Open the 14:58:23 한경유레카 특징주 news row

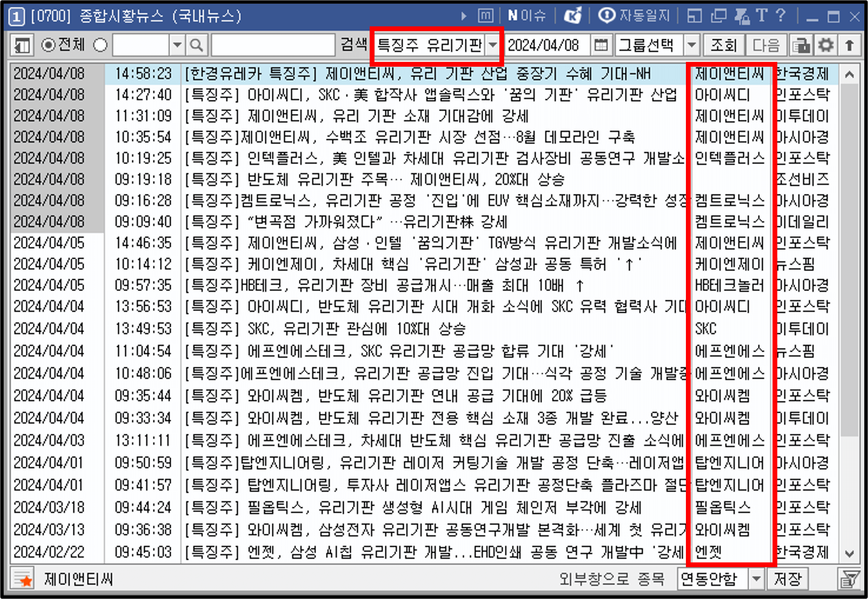(x=424, y=74)
